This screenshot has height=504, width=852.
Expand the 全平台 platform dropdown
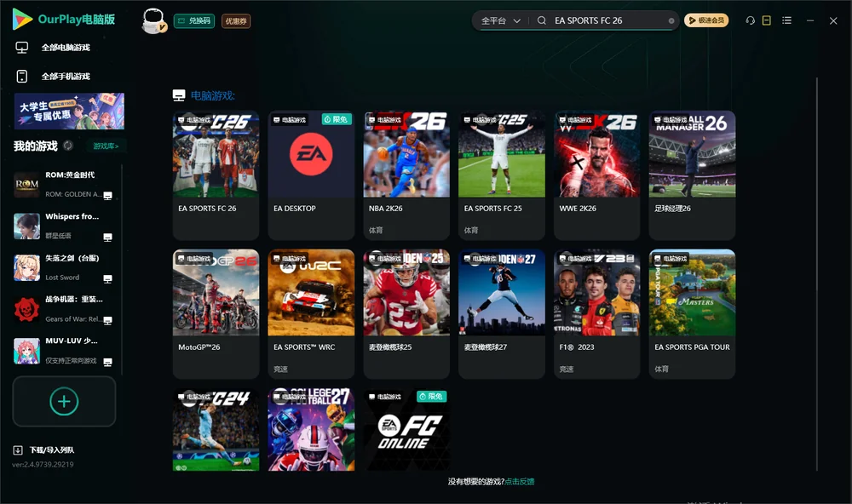tap(500, 20)
